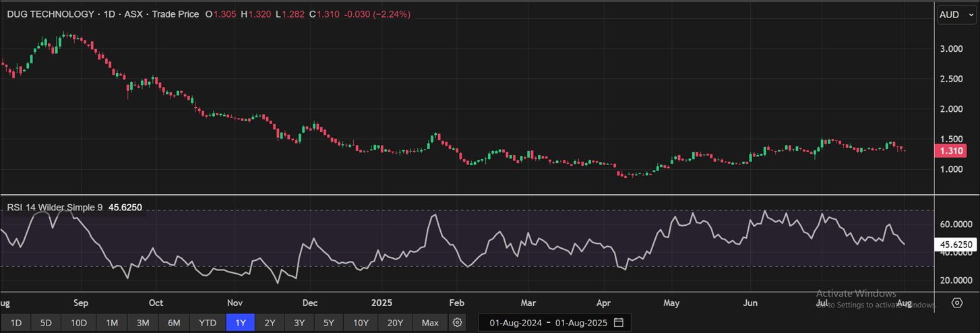Image resolution: width=980 pixels, height=333 pixels.
Task: Select the RSI 14 Wilder Simple legend
Action: pyautogui.click(x=55, y=208)
